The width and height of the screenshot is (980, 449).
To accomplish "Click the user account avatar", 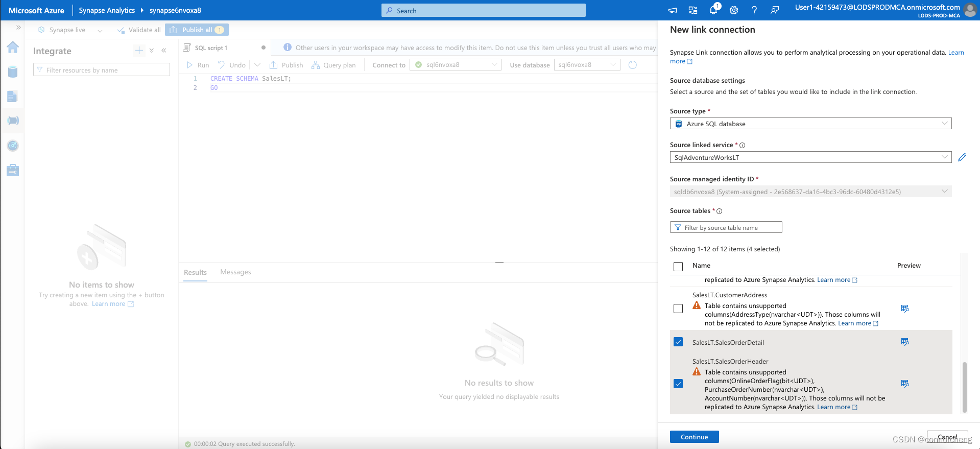I will point(970,10).
